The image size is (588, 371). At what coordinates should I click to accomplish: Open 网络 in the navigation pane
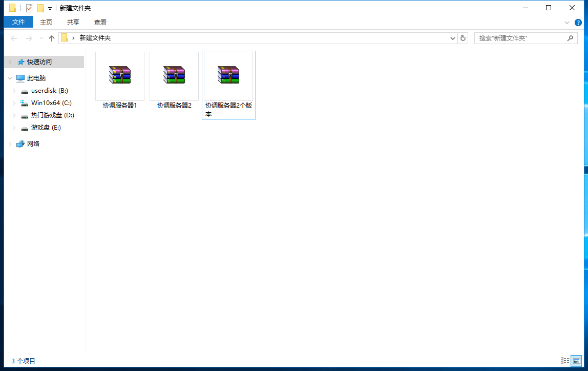[x=33, y=144]
